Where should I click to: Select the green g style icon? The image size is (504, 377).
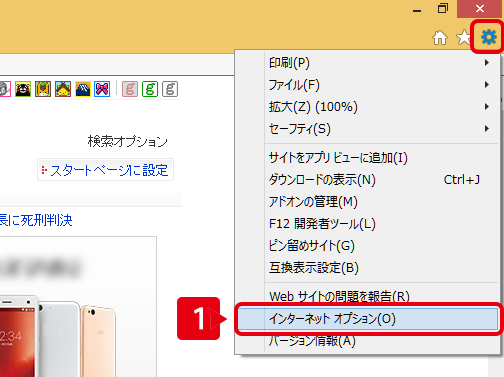150,89
